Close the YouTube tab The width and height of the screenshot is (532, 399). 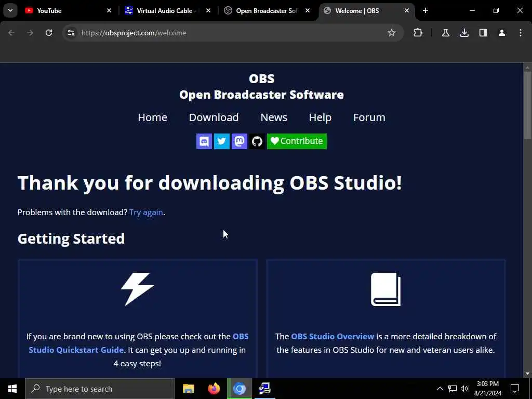(x=109, y=10)
